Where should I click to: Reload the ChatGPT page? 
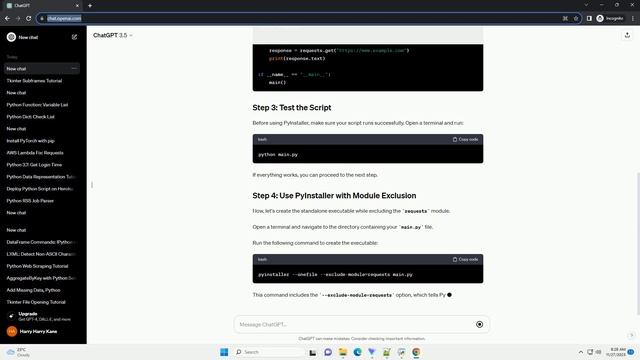coord(29,18)
